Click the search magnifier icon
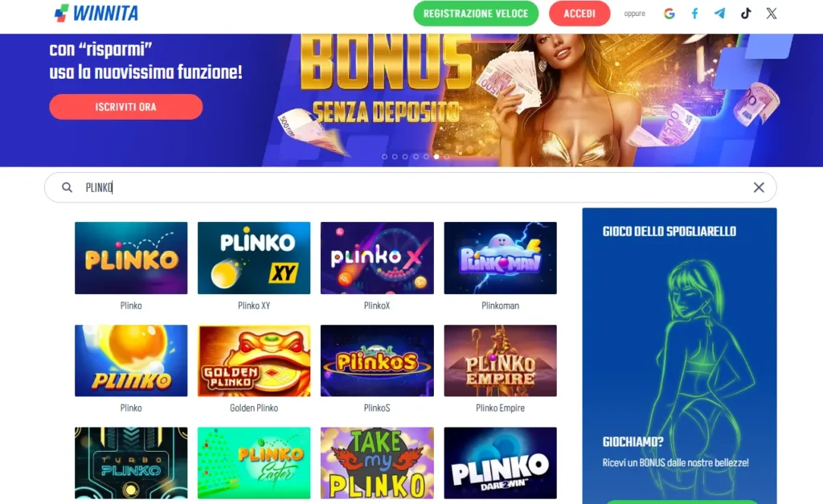This screenshot has width=823, height=504. tap(67, 187)
